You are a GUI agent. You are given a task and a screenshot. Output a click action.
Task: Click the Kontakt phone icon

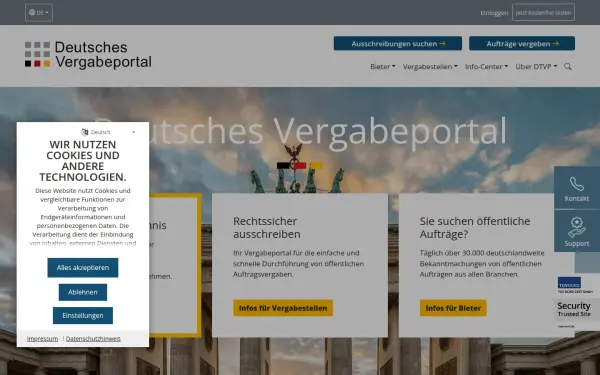pos(577,184)
